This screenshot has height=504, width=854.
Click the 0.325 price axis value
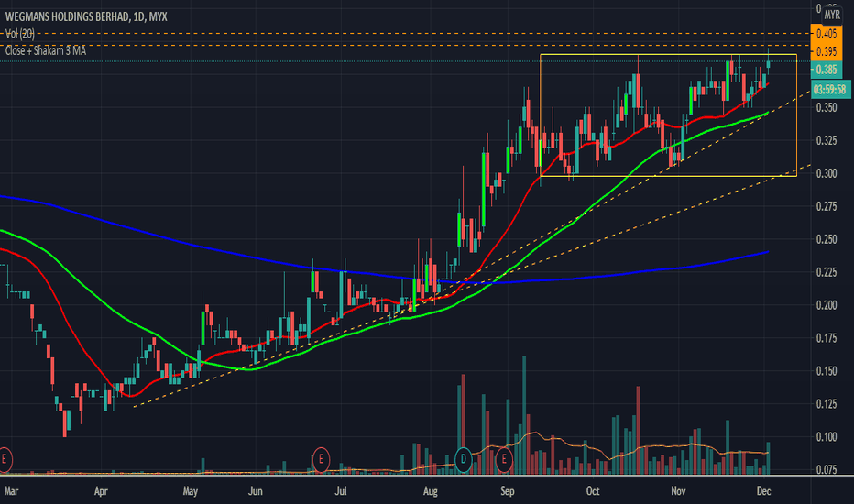tap(827, 140)
